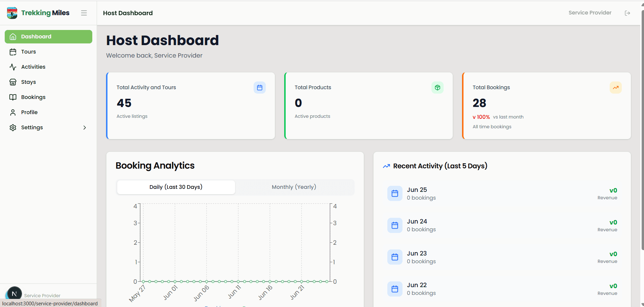The width and height of the screenshot is (644, 307).
Task: Click the calendar icon on the Total Activity and Tours card
Action: 260,88
